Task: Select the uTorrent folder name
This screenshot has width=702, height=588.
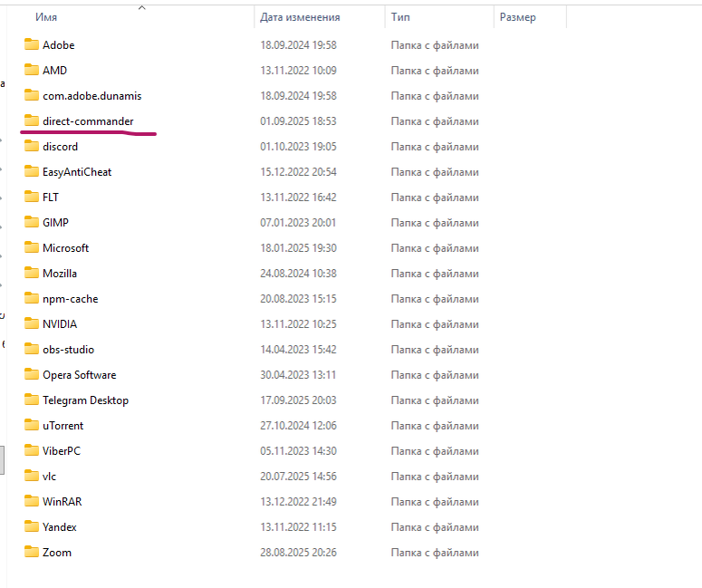Action: coord(63,426)
